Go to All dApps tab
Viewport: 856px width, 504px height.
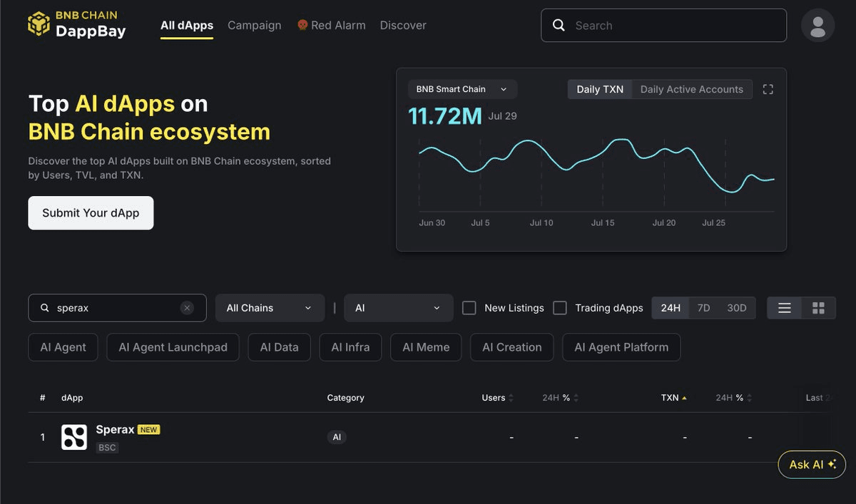coord(187,25)
